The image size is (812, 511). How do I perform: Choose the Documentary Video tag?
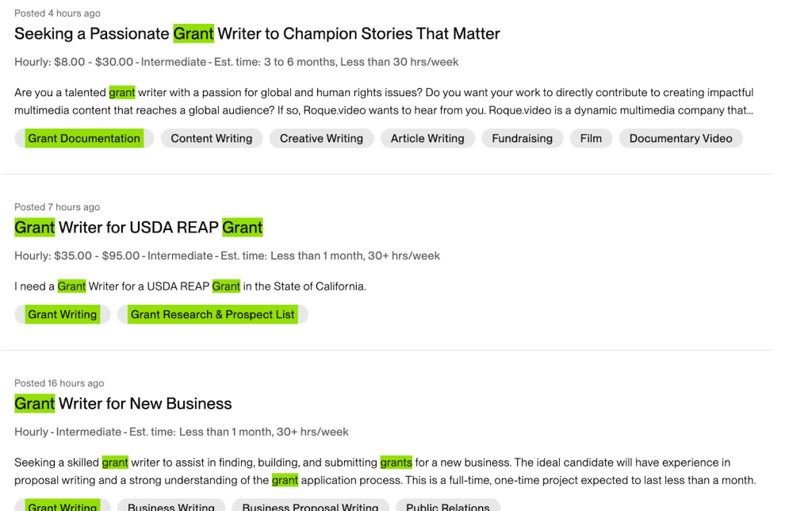[x=680, y=138]
